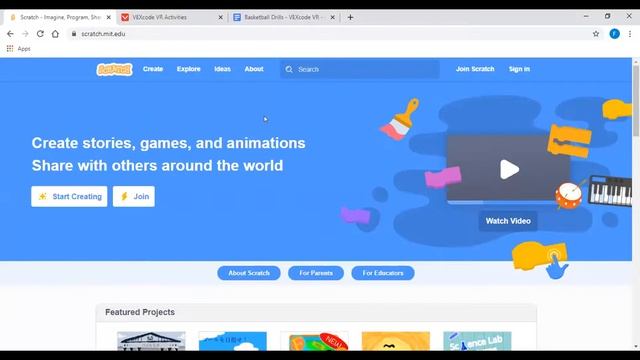The width and height of the screenshot is (640, 360).
Task: Open the About page
Action: pos(254,69)
